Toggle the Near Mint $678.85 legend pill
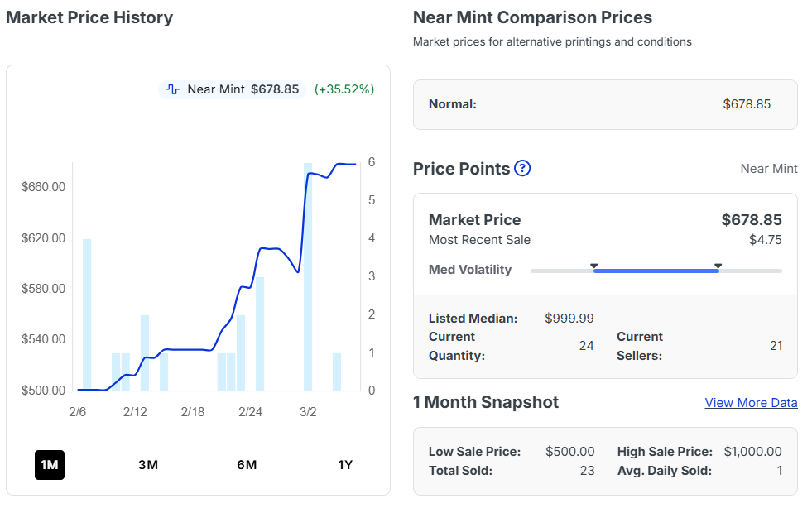 pos(233,89)
